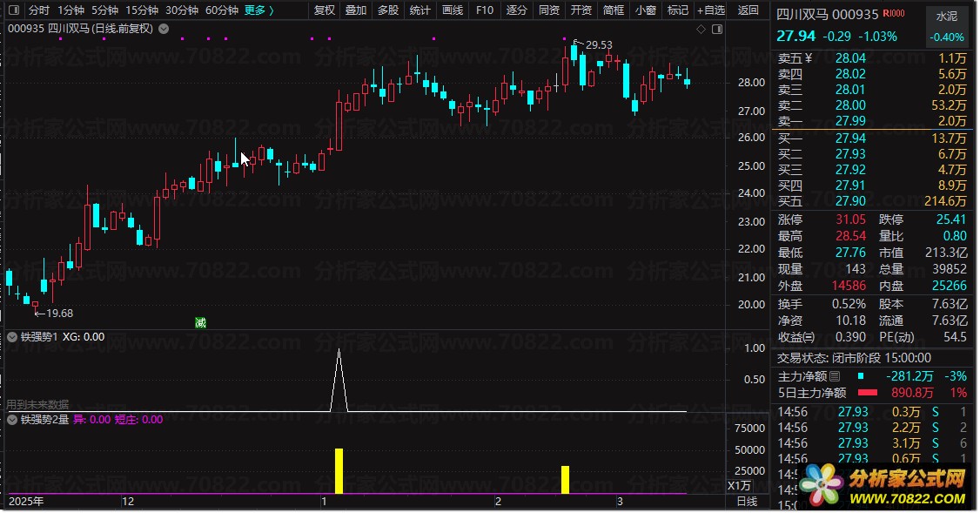Click the 收益(三) 0.390 value
The width and height of the screenshot is (980, 513).
tap(850, 337)
